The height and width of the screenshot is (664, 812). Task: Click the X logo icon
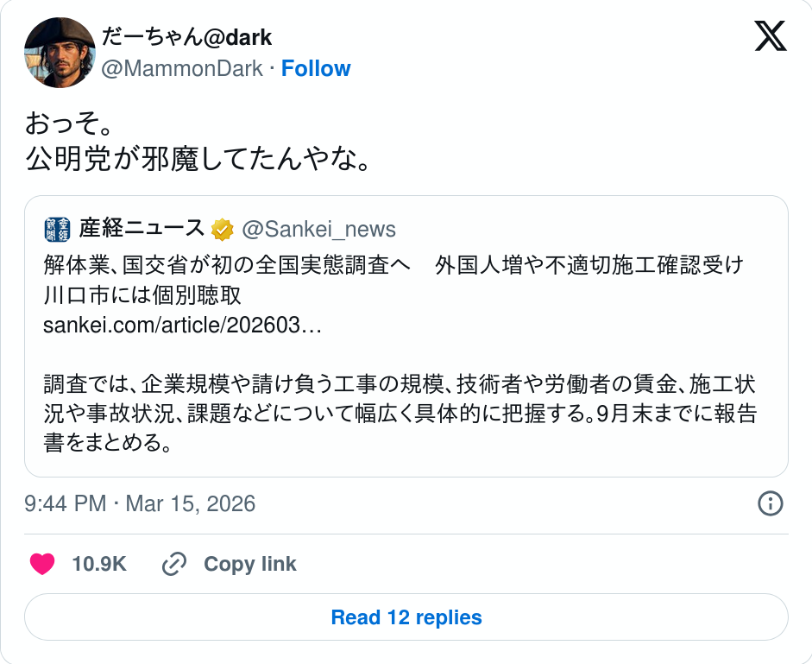coord(770,36)
